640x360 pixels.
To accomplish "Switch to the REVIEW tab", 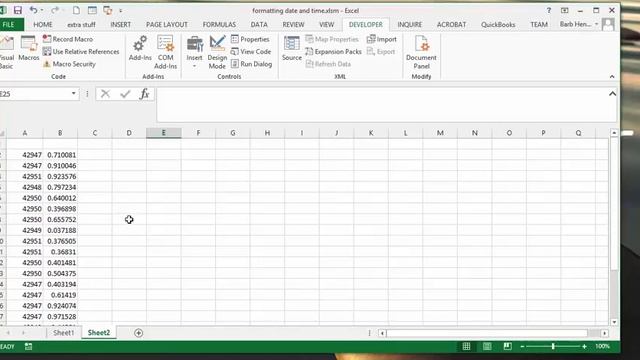I will 293,24.
